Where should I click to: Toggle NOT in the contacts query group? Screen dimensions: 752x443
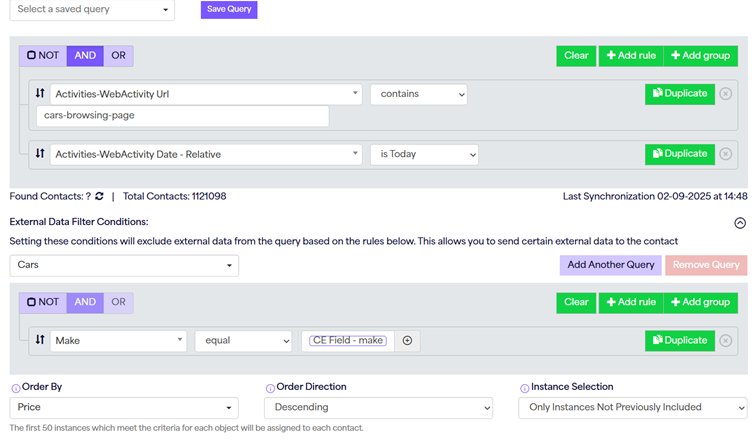tap(43, 56)
